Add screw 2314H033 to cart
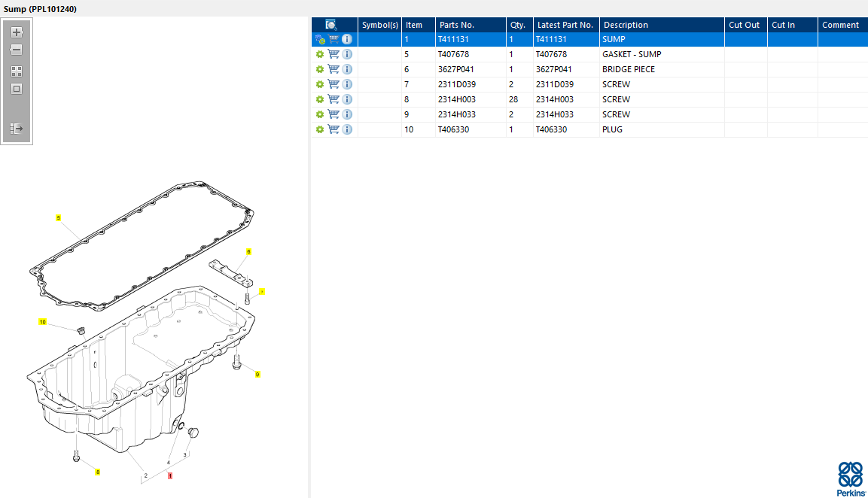 click(333, 114)
